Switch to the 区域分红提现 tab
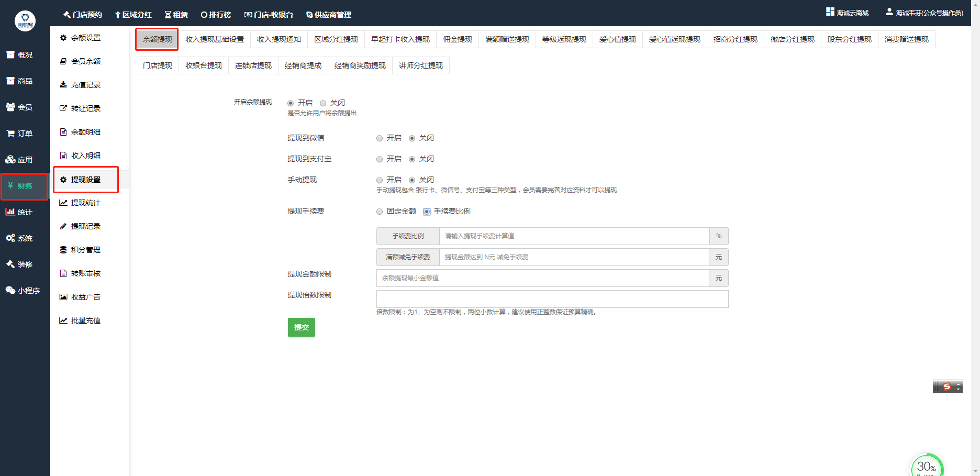 [x=336, y=39]
